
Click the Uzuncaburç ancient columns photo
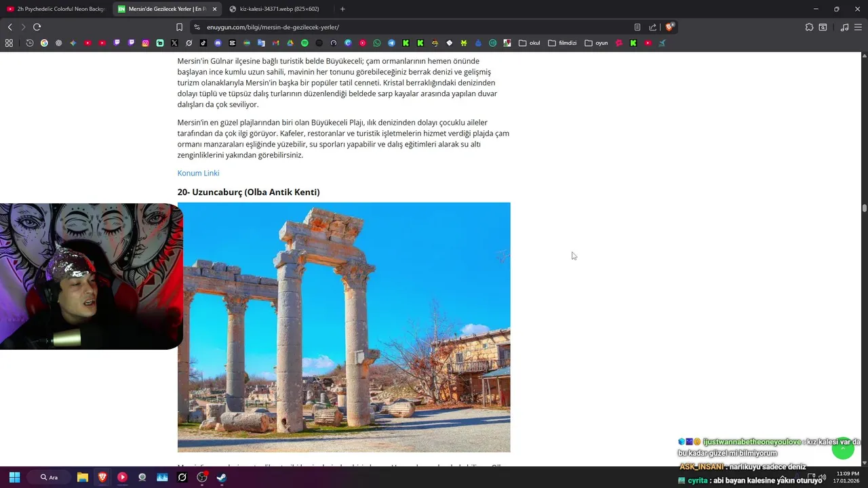click(344, 327)
